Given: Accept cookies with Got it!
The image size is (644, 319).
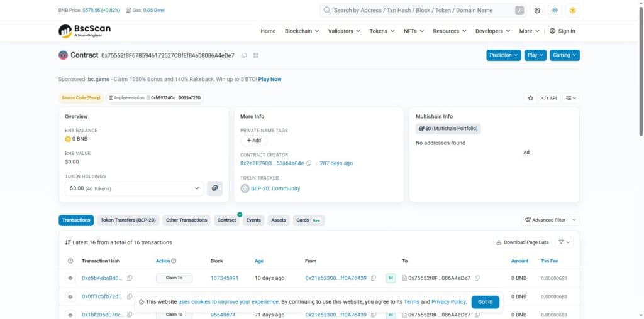Looking at the screenshot, I should coord(485,302).
